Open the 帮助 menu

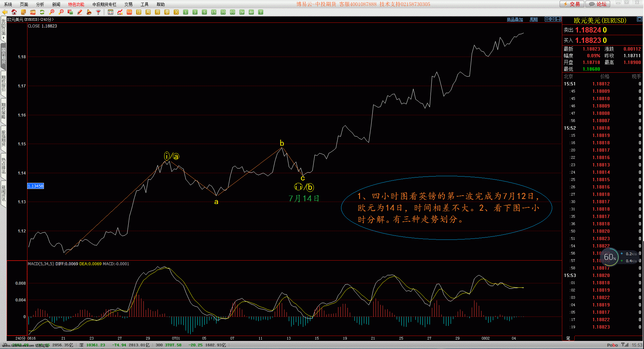coord(161,4)
